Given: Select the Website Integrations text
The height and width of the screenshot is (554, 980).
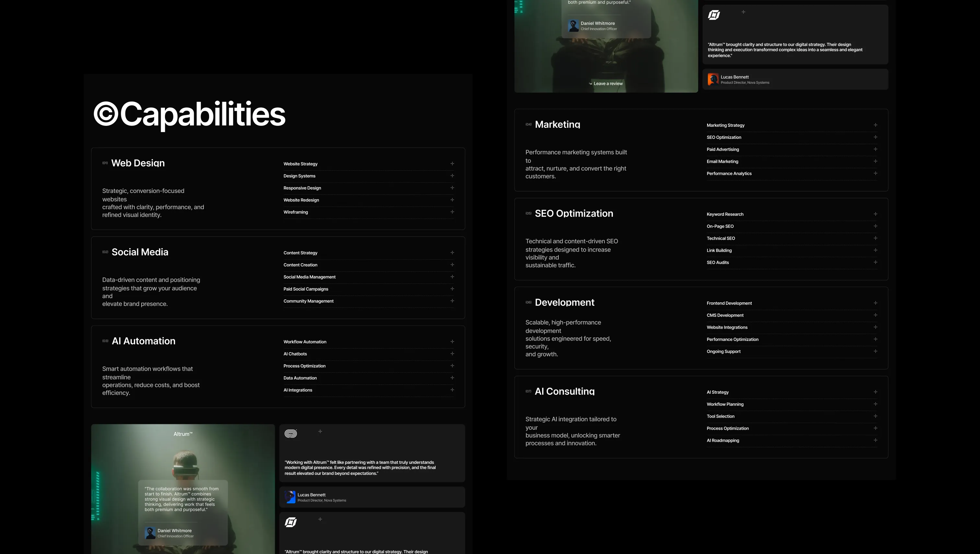Looking at the screenshot, I should pos(727,328).
